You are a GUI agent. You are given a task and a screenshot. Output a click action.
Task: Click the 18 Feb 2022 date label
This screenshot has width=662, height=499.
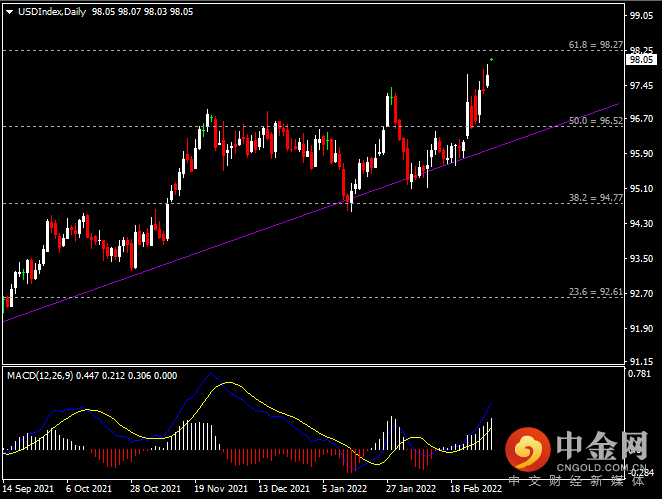[476, 488]
